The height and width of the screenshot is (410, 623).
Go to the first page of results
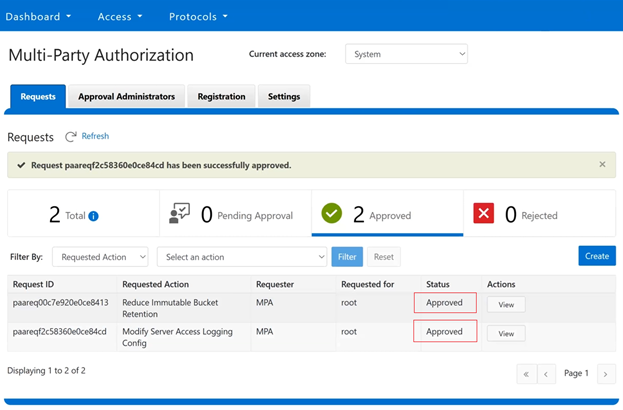[x=526, y=374]
